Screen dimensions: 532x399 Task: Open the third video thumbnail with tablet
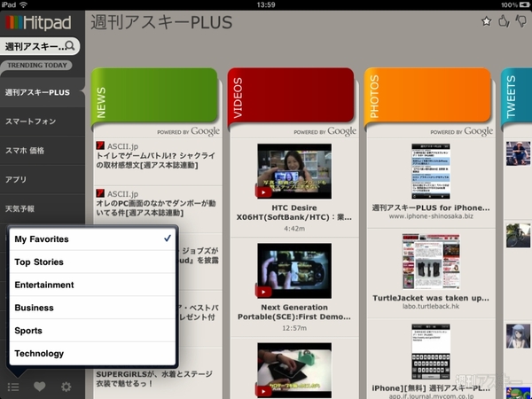pyautogui.click(x=294, y=370)
